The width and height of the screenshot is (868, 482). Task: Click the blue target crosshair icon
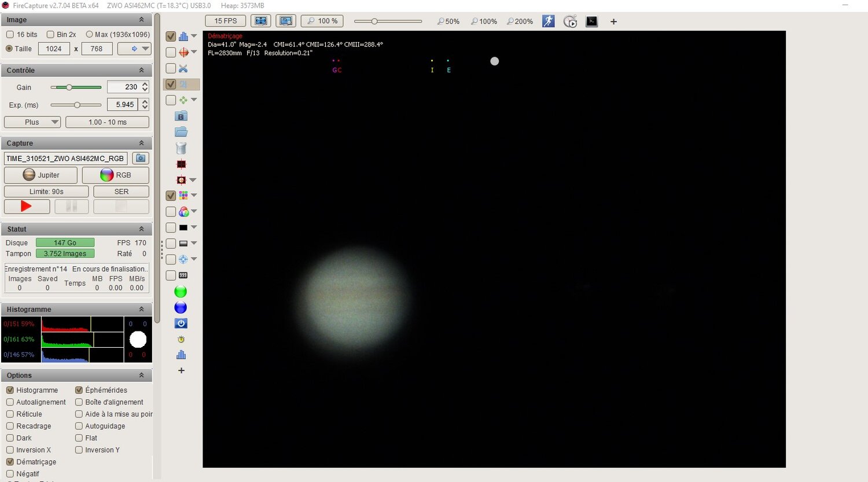pos(183,259)
